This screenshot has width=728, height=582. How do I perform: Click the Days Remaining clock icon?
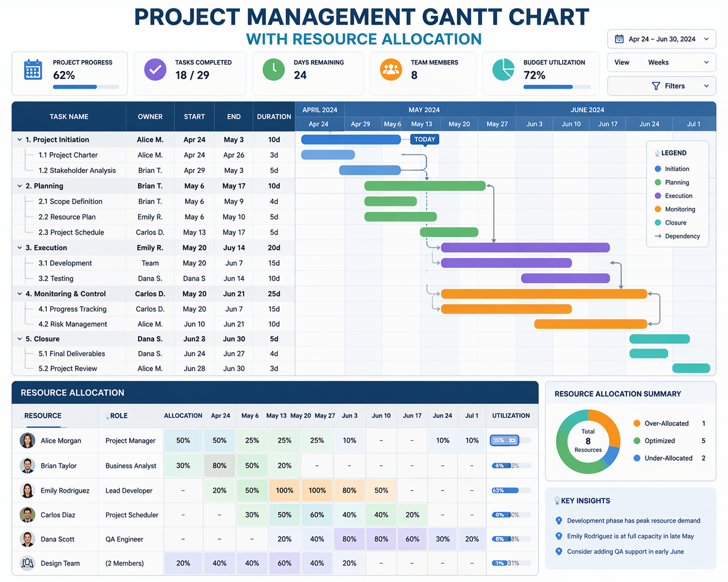point(273,69)
